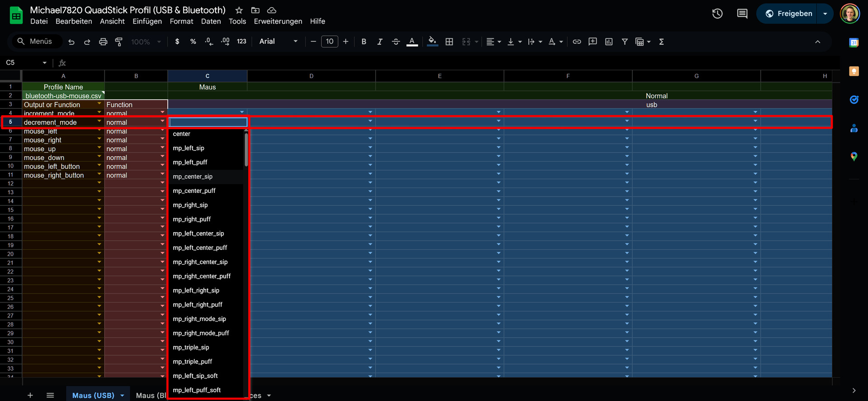Click the Menüs search box
This screenshot has width=868, height=401.
pyautogui.click(x=35, y=42)
